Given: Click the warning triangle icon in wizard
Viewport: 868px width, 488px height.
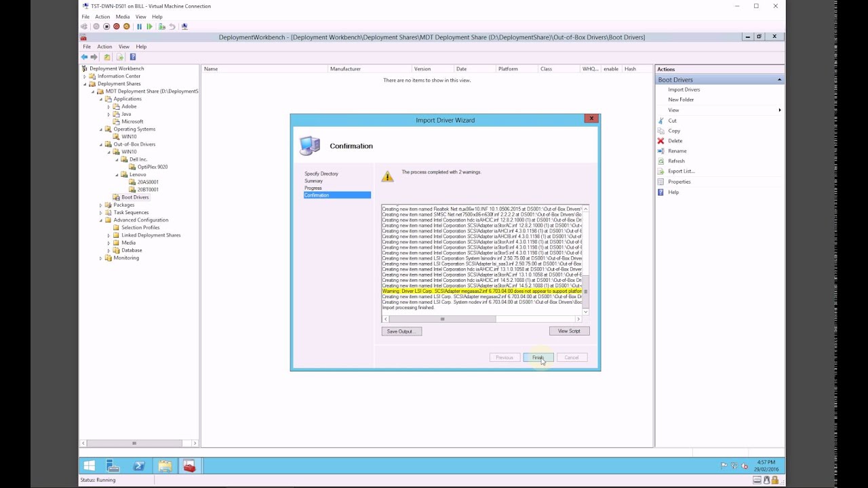Looking at the screenshot, I should pos(387,177).
